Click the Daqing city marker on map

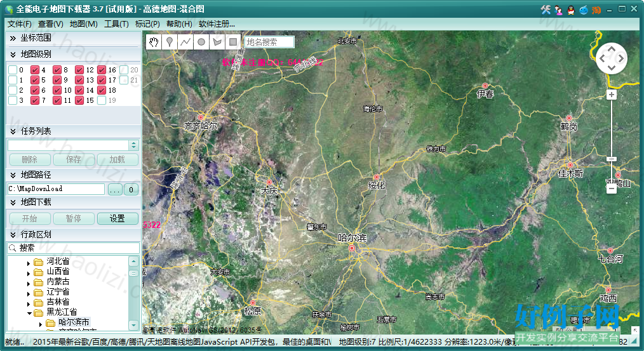[269, 182]
